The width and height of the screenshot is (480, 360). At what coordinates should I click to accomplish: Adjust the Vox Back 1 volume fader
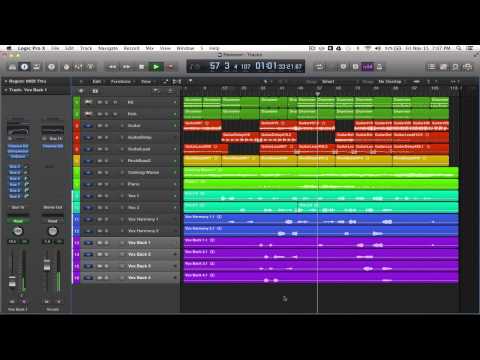[x=12, y=281]
